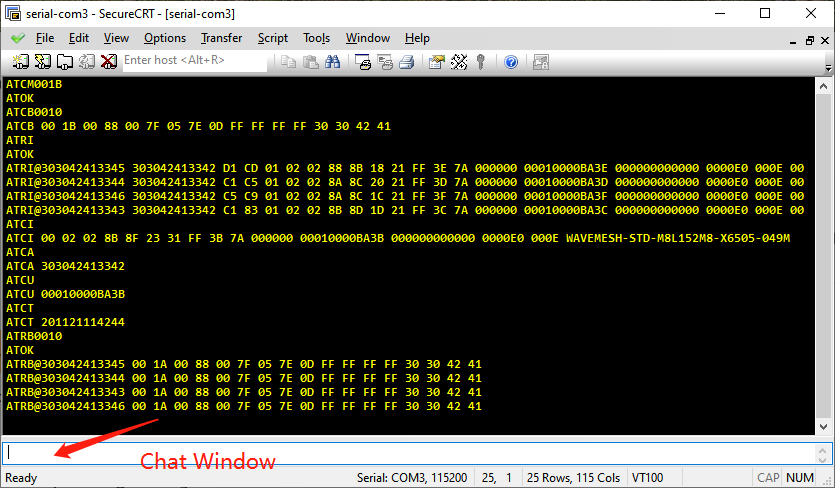The width and height of the screenshot is (835, 488).
Task: Click the Connect in Tab icon
Action: [x=64, y=61]
